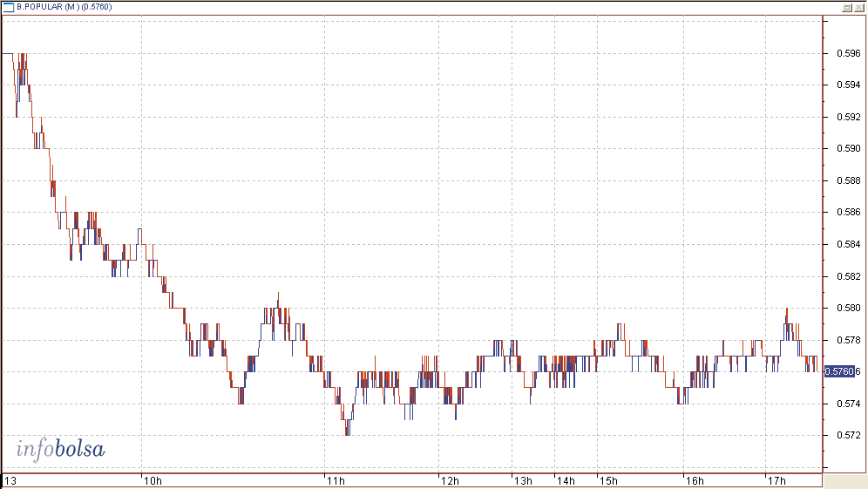Select the 15h time axis marker
This screenshot has width=868, height=489.
(607, 480)
